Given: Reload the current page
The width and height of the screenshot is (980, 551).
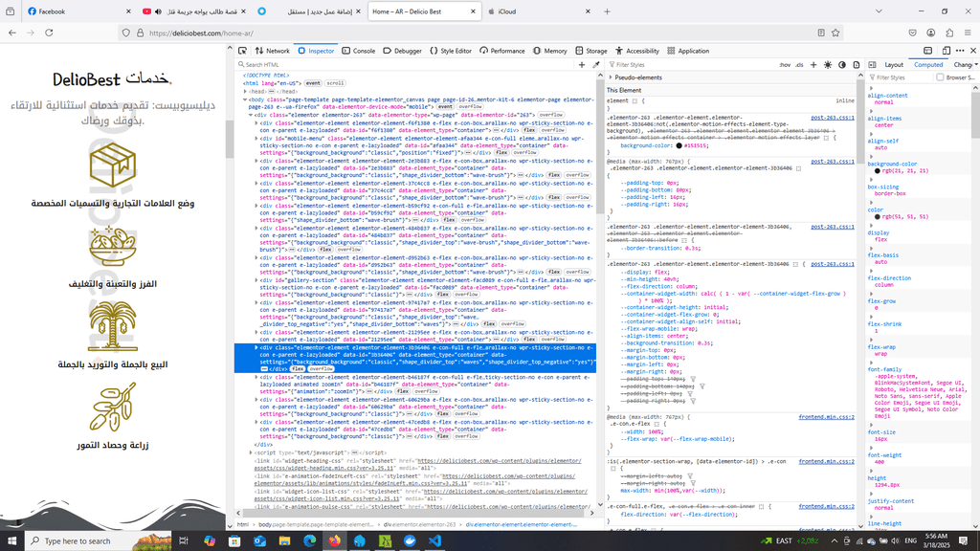Looking at the screenshot, I should (49, 33).
